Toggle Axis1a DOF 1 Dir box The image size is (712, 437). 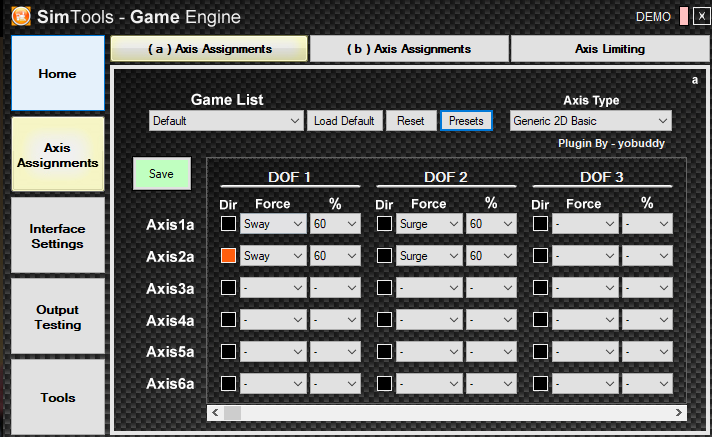pos(228,223)
